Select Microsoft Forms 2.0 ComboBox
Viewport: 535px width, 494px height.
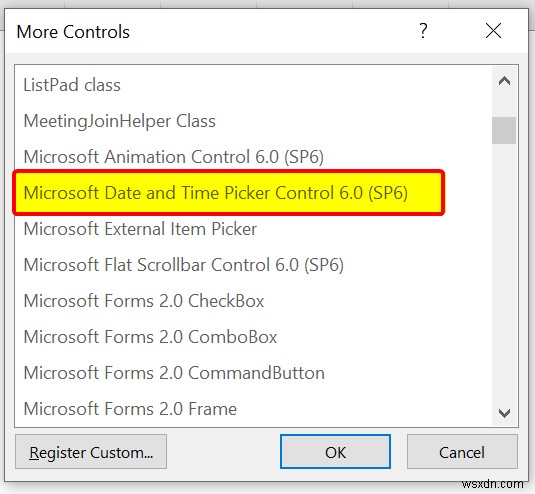point(253,337)
